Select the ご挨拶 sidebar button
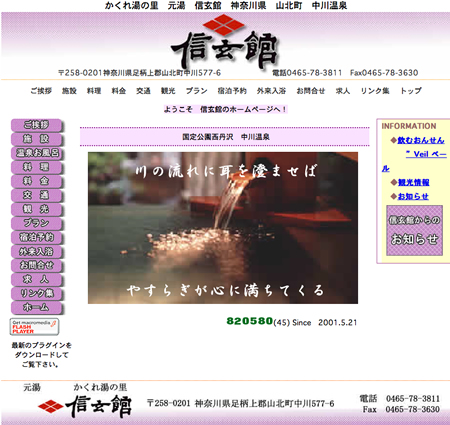 click(x=37, y=125)
